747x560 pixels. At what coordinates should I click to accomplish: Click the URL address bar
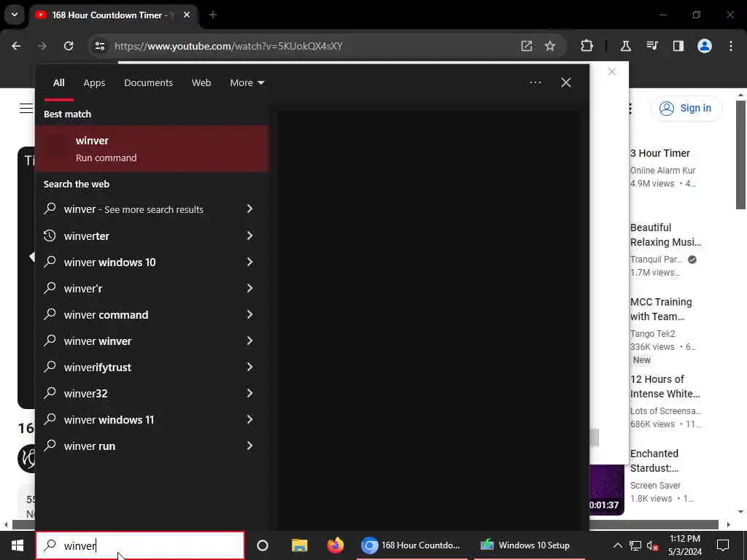pyautogui.click(x=305, y=46)
